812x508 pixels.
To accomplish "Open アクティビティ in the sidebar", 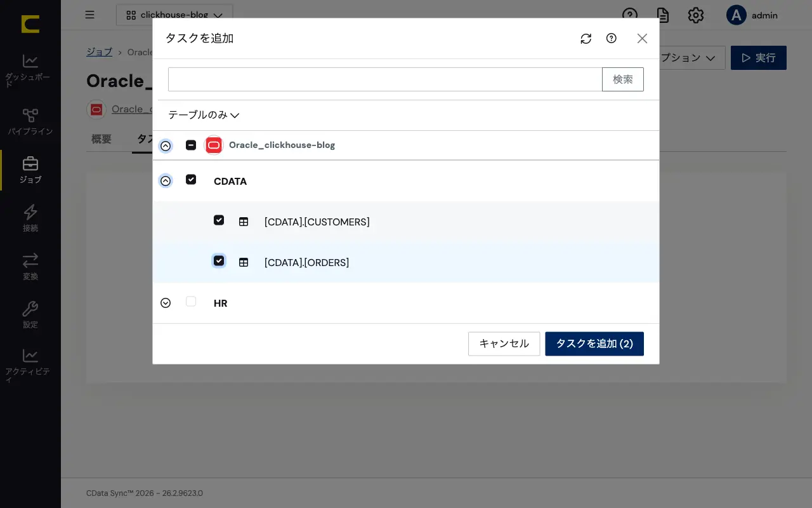I will [x=30, y=366].
